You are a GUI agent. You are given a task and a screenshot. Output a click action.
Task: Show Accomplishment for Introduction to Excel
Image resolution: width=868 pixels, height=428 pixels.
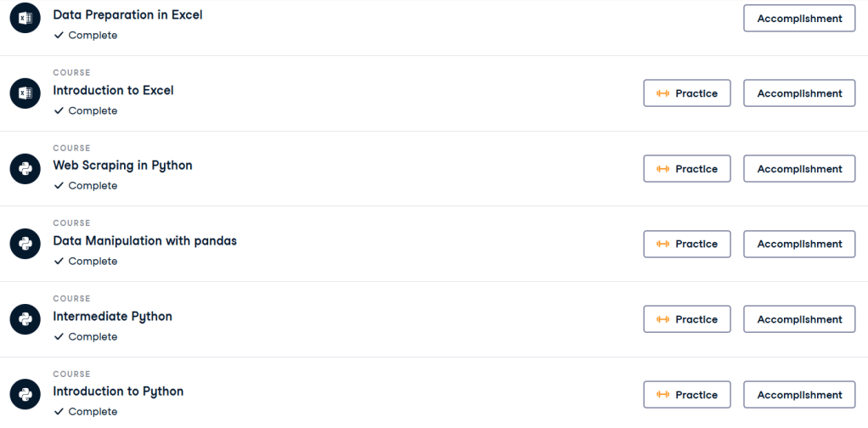click(x=799, y=93)
